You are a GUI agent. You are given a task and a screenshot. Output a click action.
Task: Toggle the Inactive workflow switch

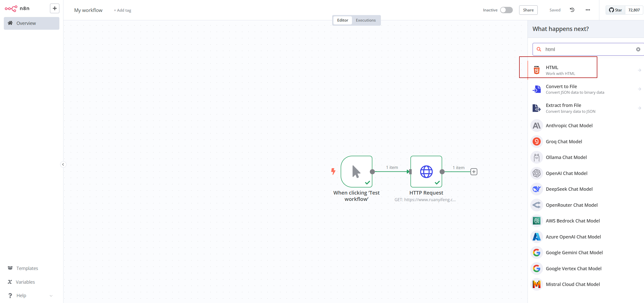tap(506, 10)
